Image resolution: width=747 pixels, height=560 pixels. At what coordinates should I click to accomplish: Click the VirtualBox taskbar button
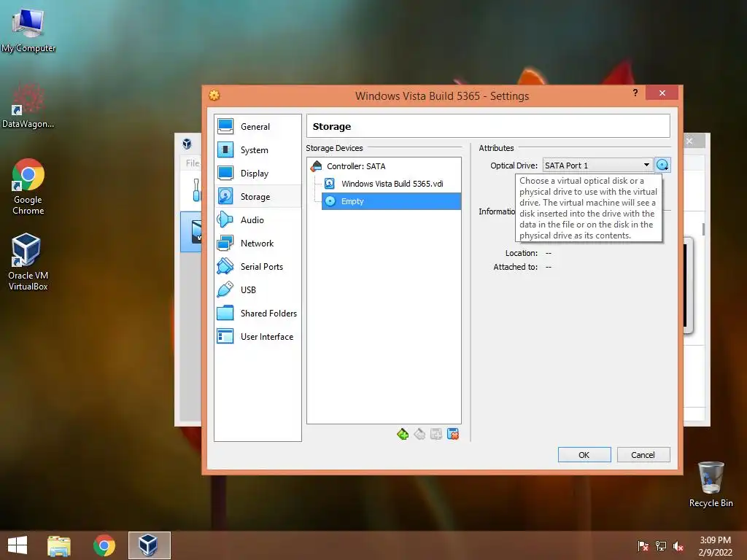tap(149, 545)
